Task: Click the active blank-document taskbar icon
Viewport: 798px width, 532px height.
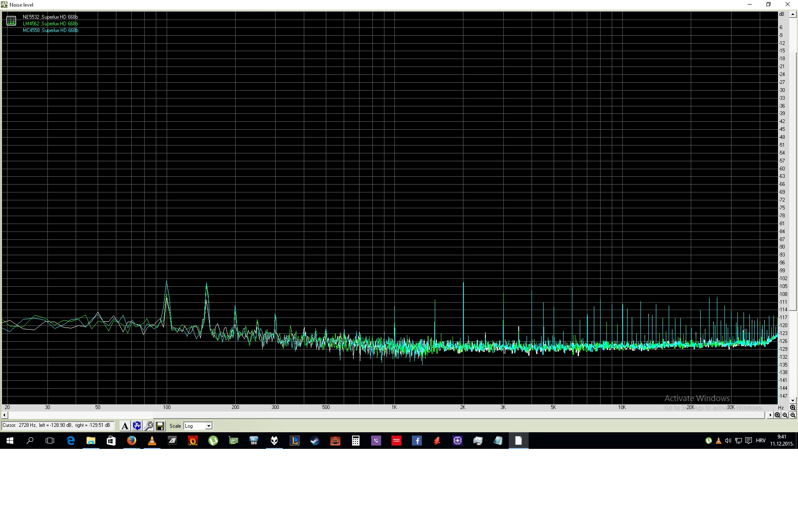Action: click(x=518, y=441)
